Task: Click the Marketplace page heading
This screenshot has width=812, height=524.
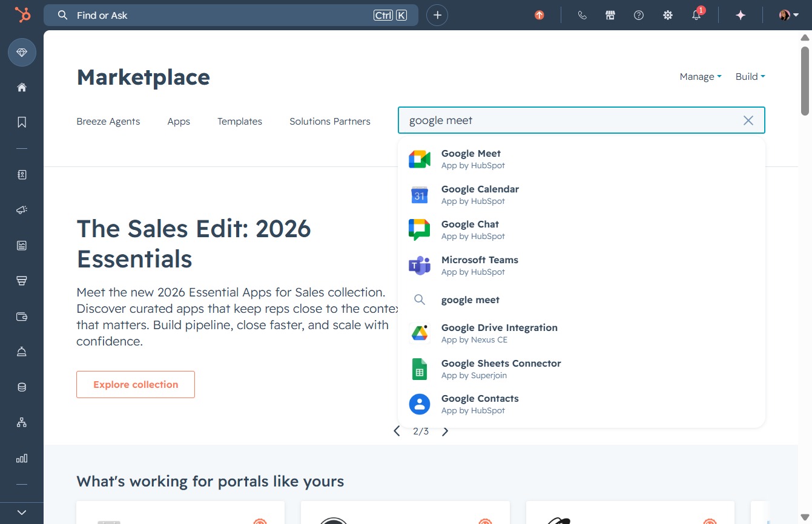Action: [143, 77]
